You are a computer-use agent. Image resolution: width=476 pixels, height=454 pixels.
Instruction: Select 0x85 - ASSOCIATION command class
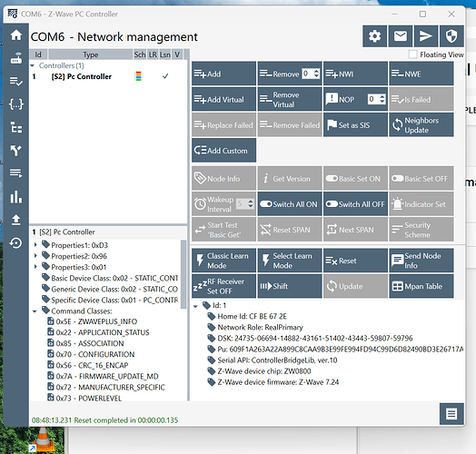(85, 343)
